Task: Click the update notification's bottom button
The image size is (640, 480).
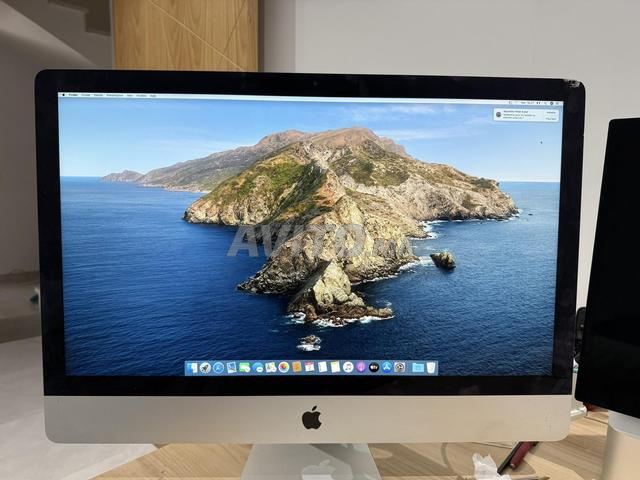Action: [x=551, y=119]
